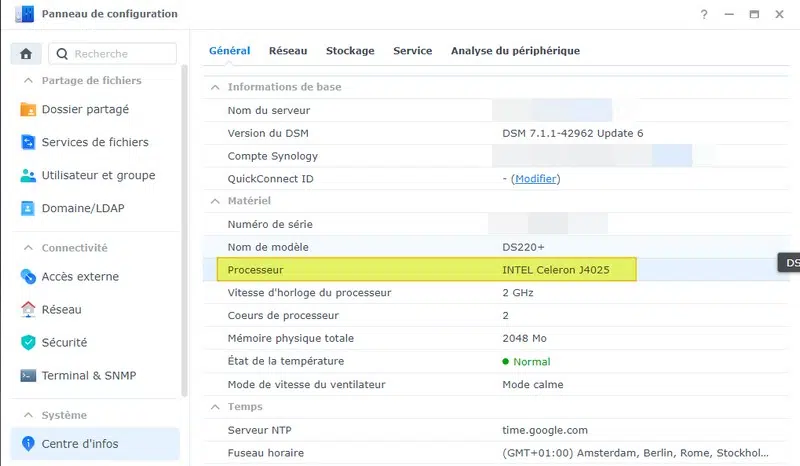
Task: Focus the Recherche search field
Action: pos(113,54)
